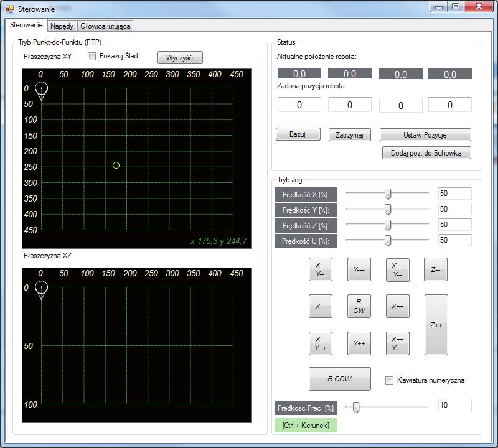Viewport: 498px width, 448px height.
Task: Click the coordinate readout x 175,3 y 244,7
Action: coord(218,241)
